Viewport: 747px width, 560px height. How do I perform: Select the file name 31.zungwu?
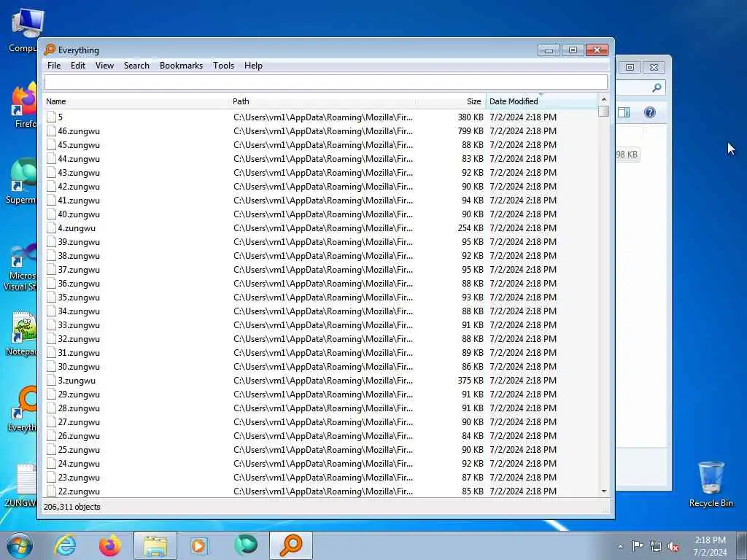click(x=79, y=353)
